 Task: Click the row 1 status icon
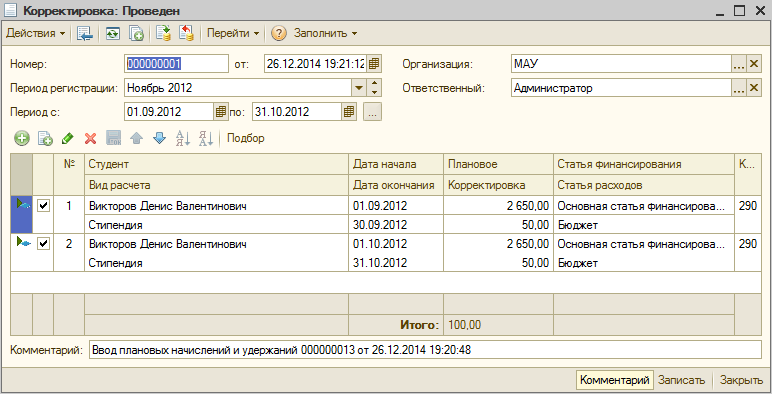coord(23,204)
